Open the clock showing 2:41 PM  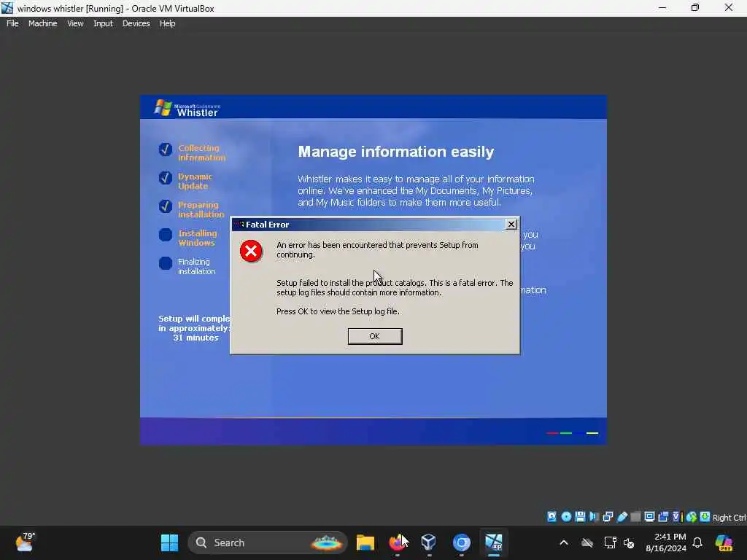click(666, 542)
